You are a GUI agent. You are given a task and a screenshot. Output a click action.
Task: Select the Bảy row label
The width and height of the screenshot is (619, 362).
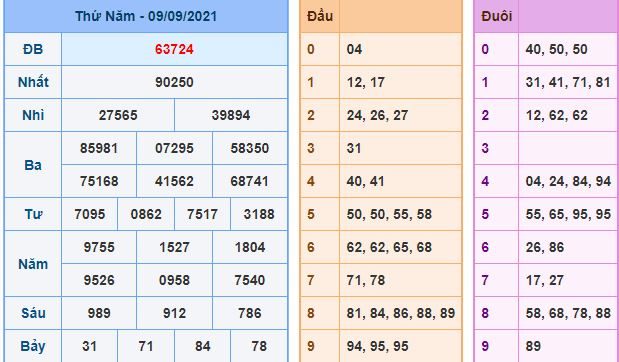click(33, 346)
